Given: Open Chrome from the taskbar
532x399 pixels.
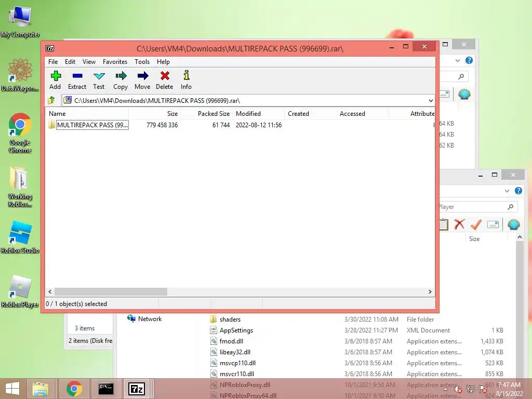Looking at the screenshot, I should click(74, 389).
